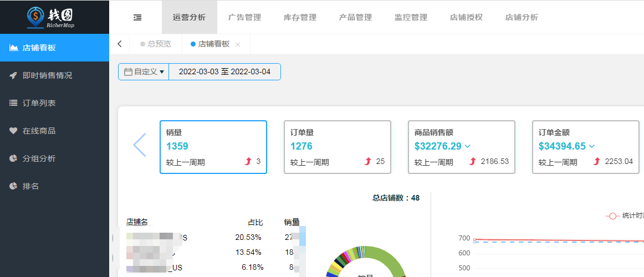The image size is (644, 277).
Task: Open the 产品管理 top menu
Action: click(356, 17)
